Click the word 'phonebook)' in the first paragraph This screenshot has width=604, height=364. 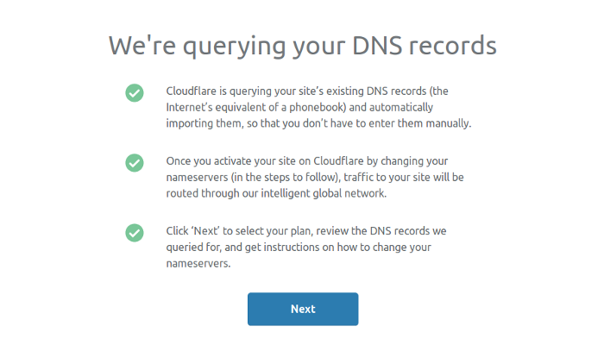tap(318, 107)
